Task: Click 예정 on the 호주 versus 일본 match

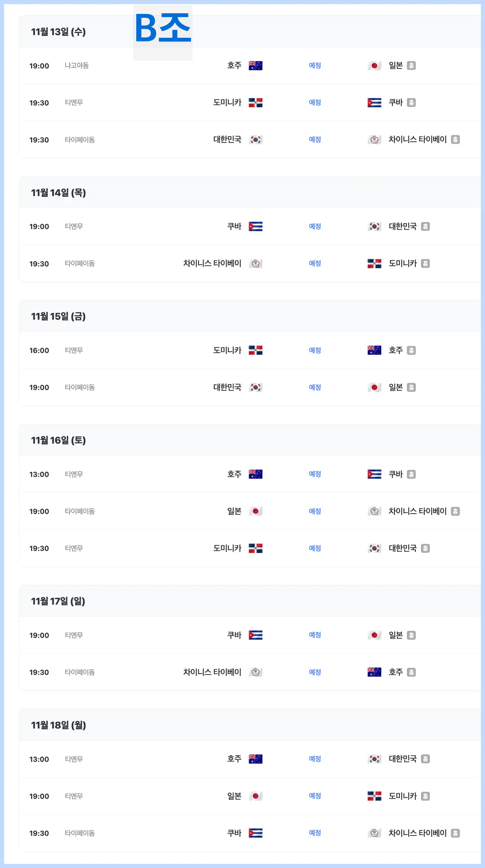Action: pos(315,65)
